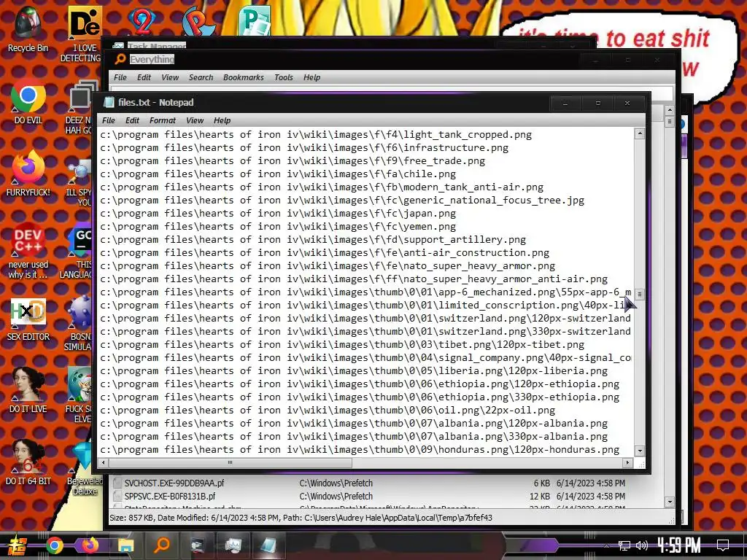This screenshot has height=560, width=747.
Task: Open Notepad View menu
Action: [194, 120]
